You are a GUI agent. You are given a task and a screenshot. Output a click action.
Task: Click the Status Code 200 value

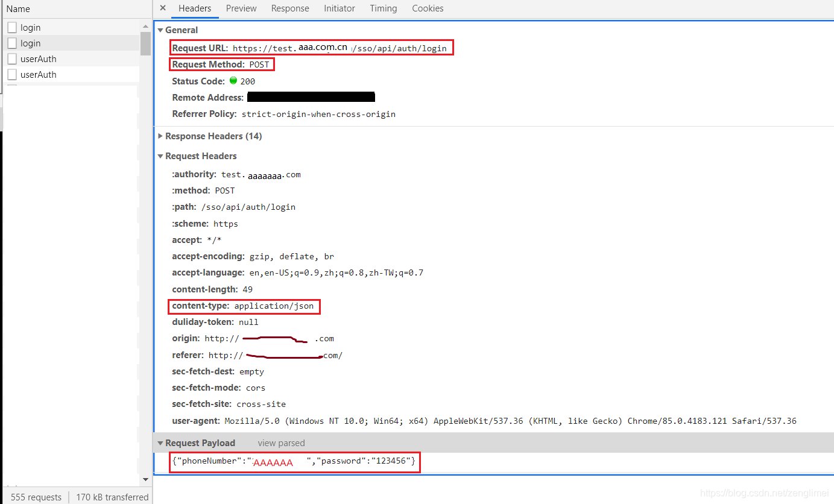tap(247, 81)
